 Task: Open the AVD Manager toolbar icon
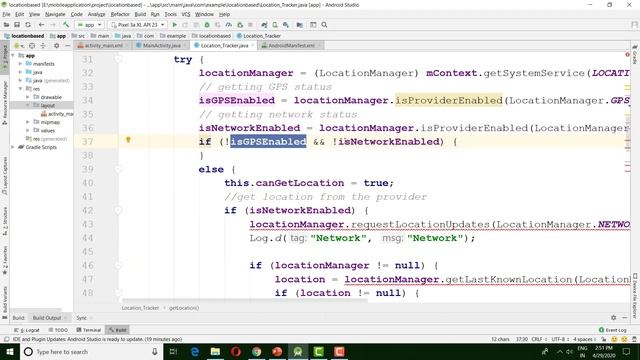tap(275, 25)
